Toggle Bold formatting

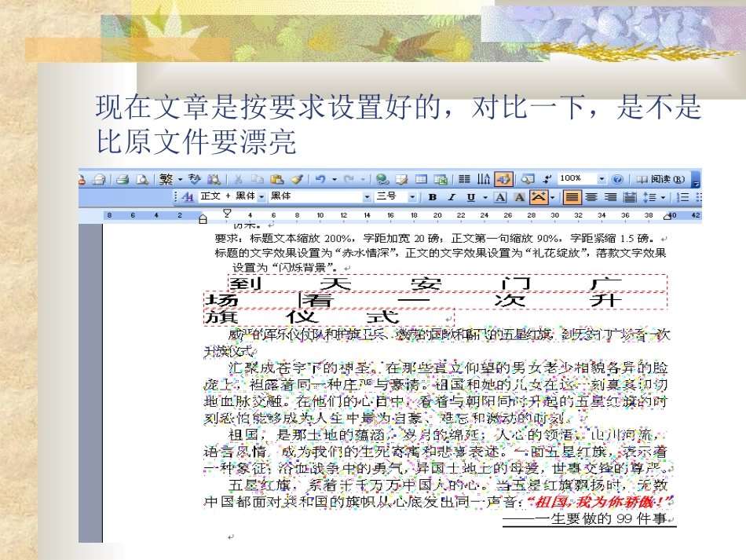[x=433, y=197]
